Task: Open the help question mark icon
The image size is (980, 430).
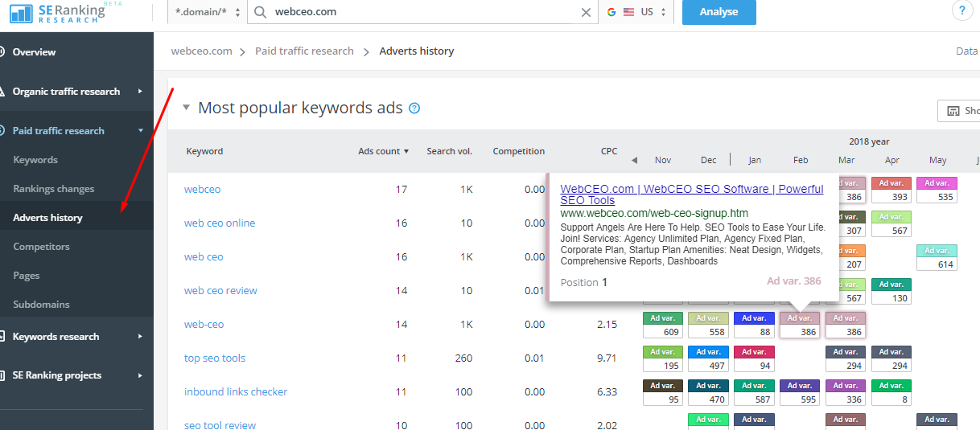Action: pos(961,10)
